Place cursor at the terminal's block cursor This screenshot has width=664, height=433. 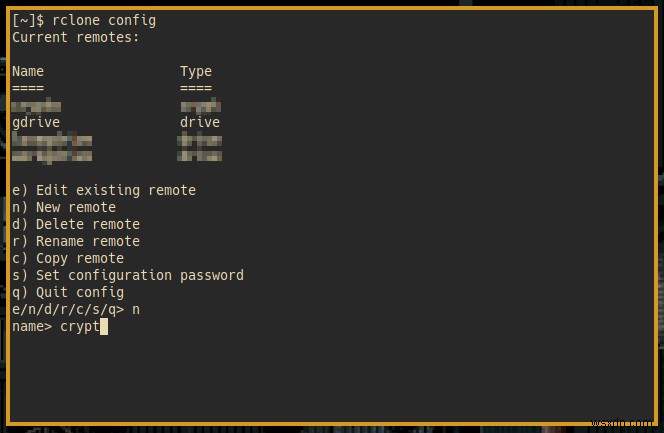tap(104, 326)
